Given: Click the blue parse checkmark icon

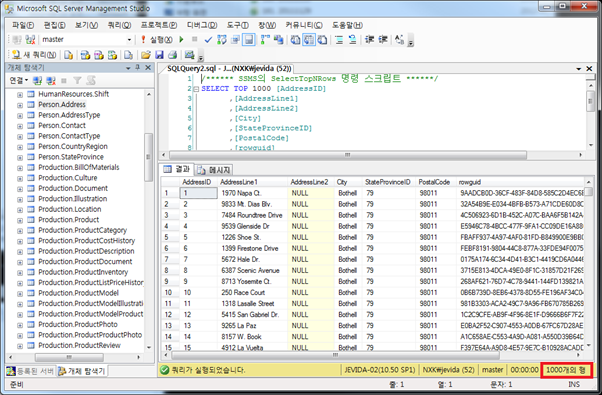Looking at the screenshot, I should [208, 40].
